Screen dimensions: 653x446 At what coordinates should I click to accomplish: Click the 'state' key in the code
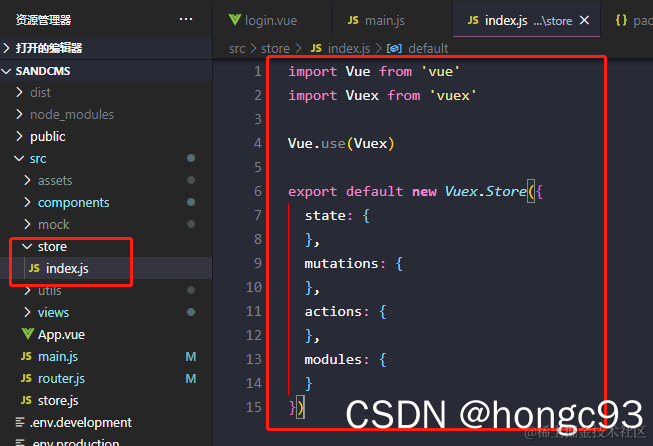click(325, 216)
